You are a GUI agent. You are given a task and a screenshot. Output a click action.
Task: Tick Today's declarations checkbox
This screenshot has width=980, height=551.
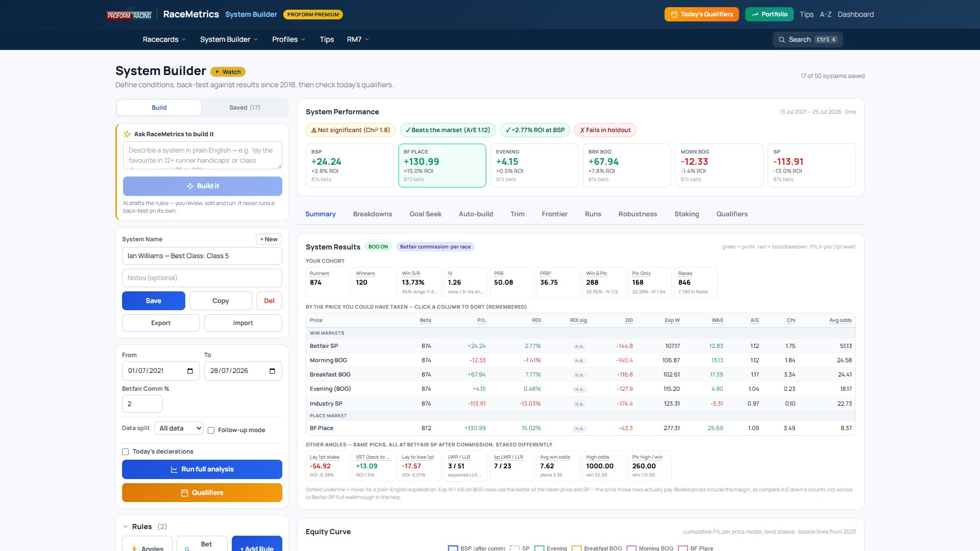125,452
